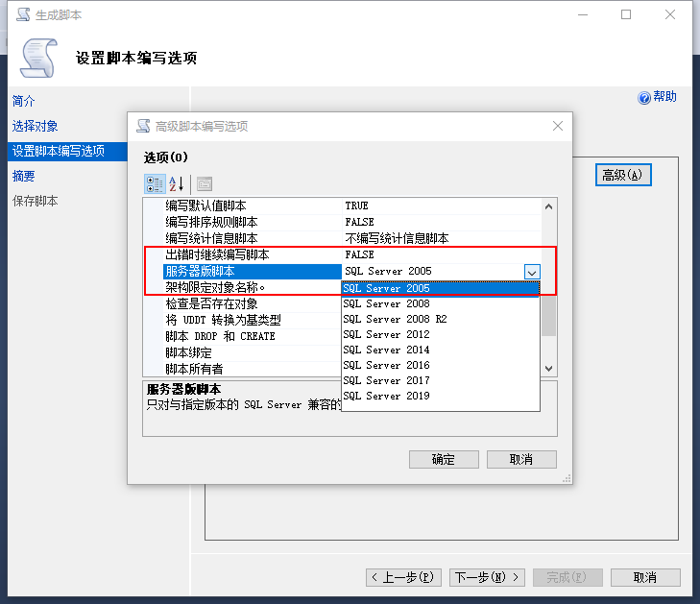Open the blue help question-mark icon

click(x=643, y=97)
